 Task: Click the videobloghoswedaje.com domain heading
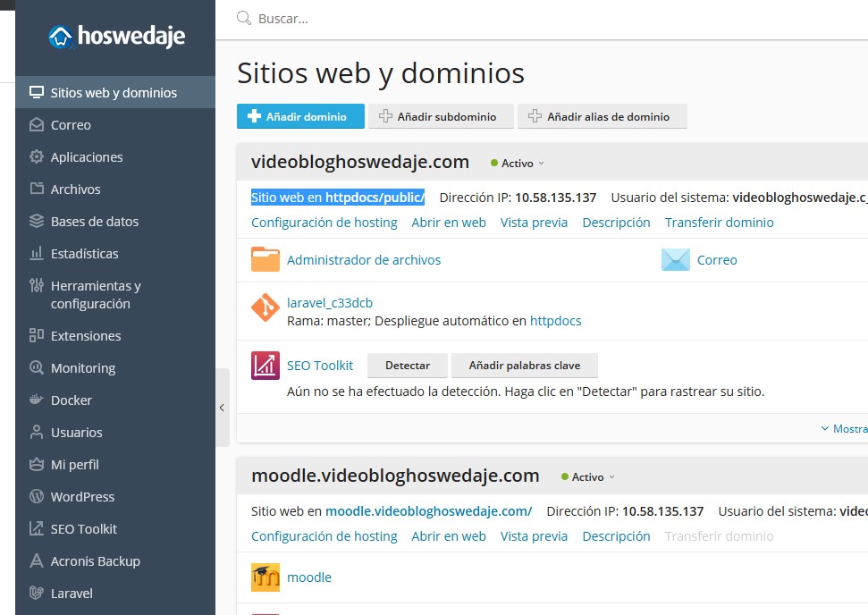[x=360, y=162]
